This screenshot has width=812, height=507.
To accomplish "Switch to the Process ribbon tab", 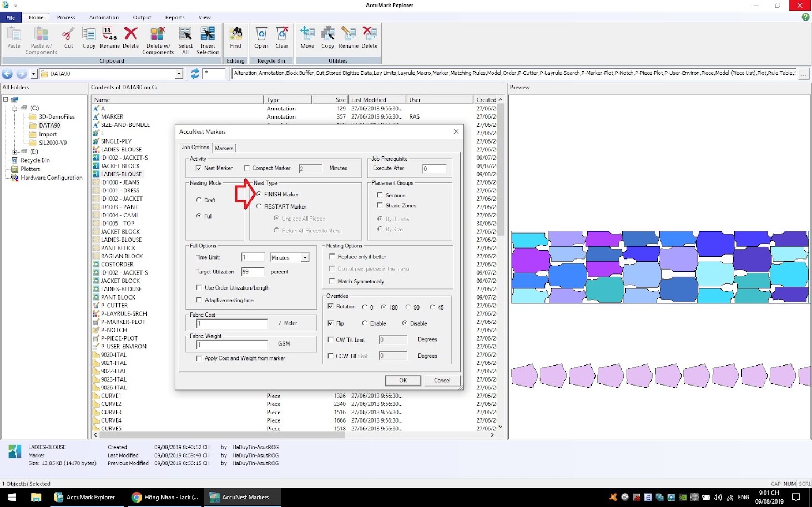I will [66, 17].
